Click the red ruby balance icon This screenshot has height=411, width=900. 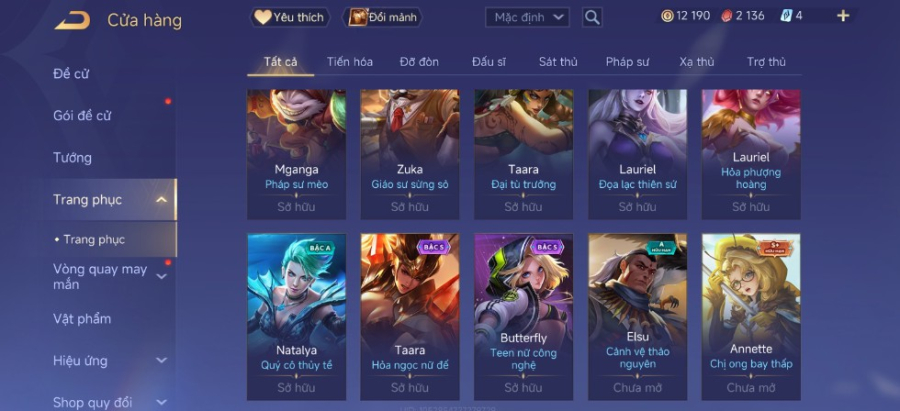click(x=726, y=16)
